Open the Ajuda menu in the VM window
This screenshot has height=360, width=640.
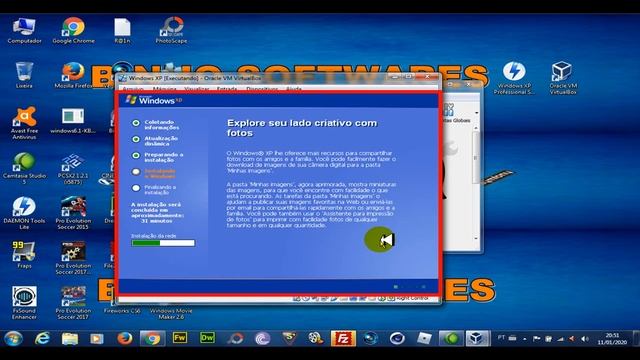293,89
